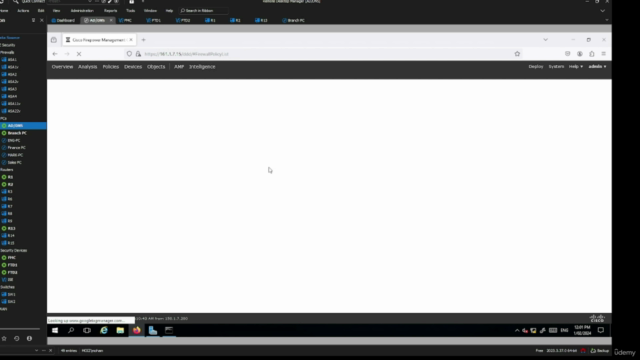Open the System menu in FMC

556,67
